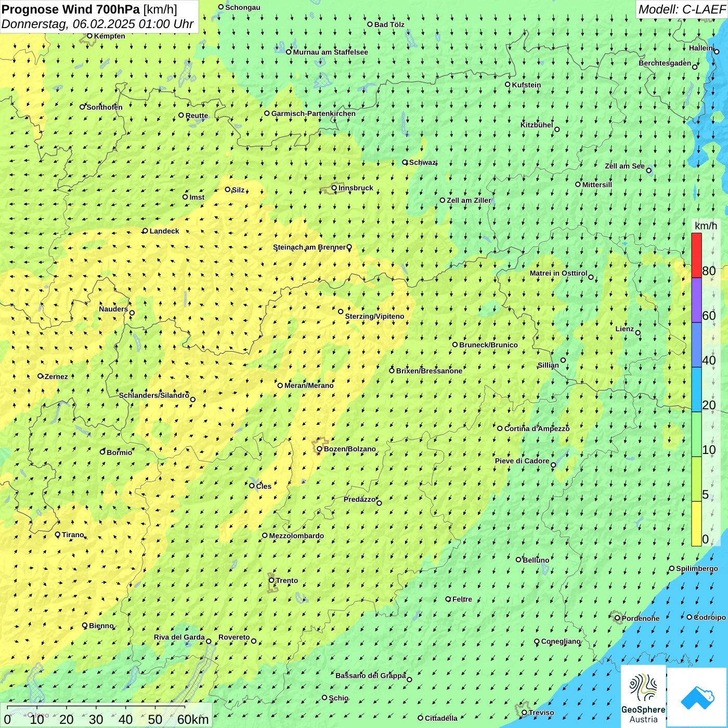This screenshot has height=728, width=728.
Task: Click the Landeck location marker
Action: coord(146,231)
